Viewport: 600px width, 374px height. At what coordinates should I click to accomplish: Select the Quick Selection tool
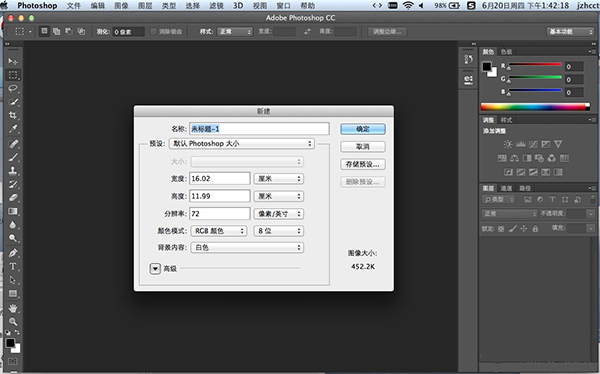pyautogui.click(x=13, y=102)
